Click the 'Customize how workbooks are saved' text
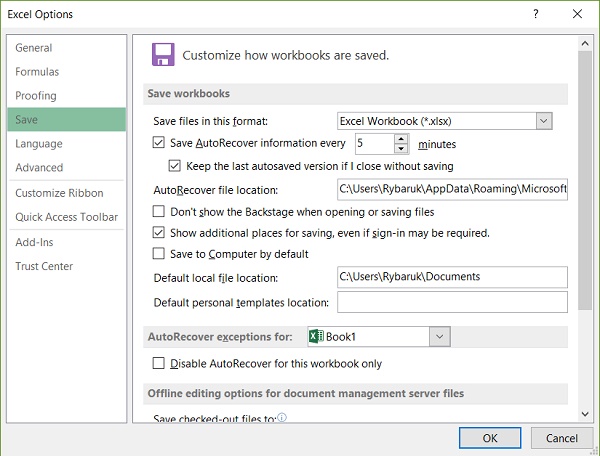Image resolution: width=600 pixels, height=456 pixels. [x=285, y=55]
